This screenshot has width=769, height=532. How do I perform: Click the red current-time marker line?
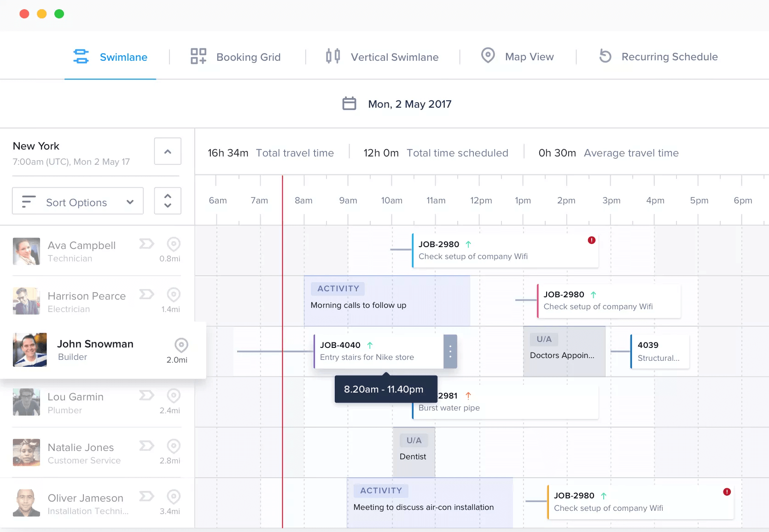(282, 352)
